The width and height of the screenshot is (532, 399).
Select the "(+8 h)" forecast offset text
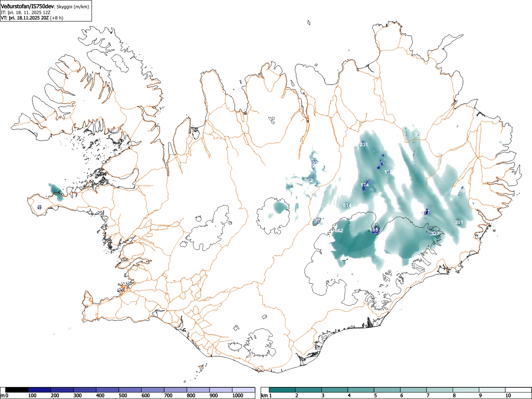click(57, 18)
